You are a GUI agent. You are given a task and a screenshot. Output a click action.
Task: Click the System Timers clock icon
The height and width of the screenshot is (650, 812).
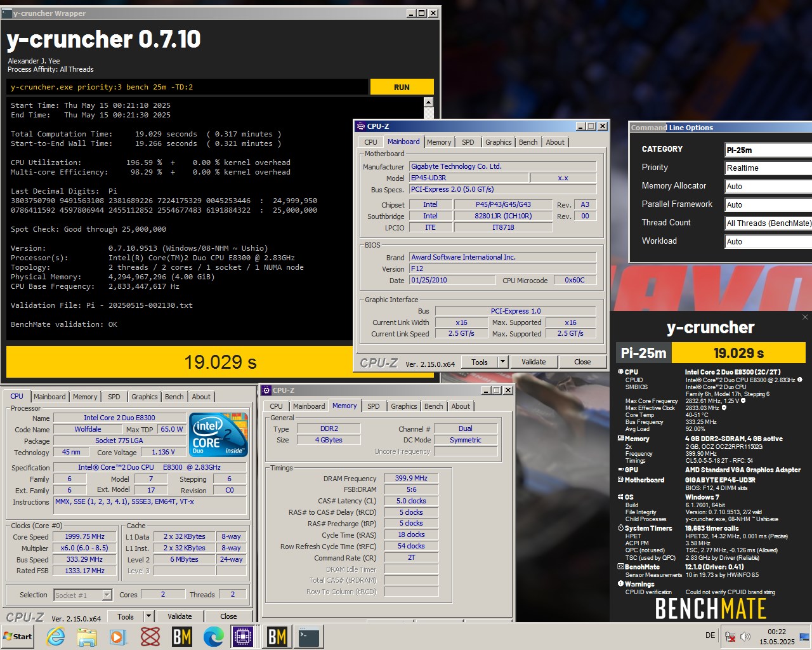(620, 528)
